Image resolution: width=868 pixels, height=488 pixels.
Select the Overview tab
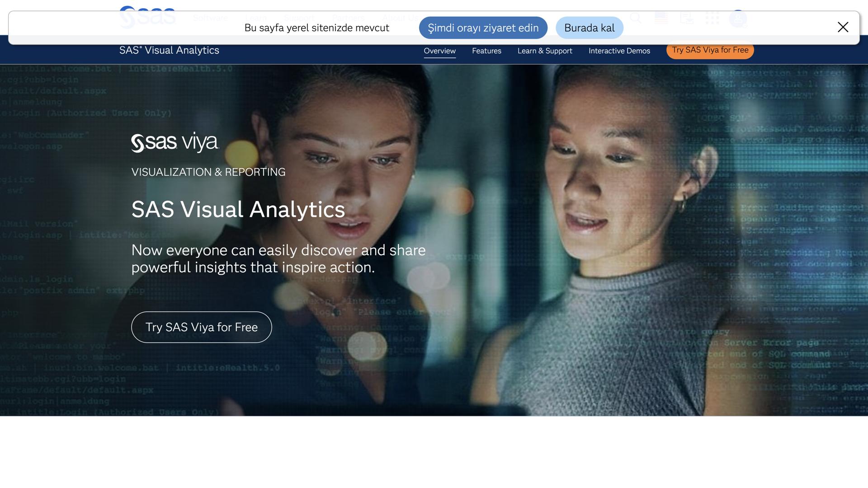439,51
